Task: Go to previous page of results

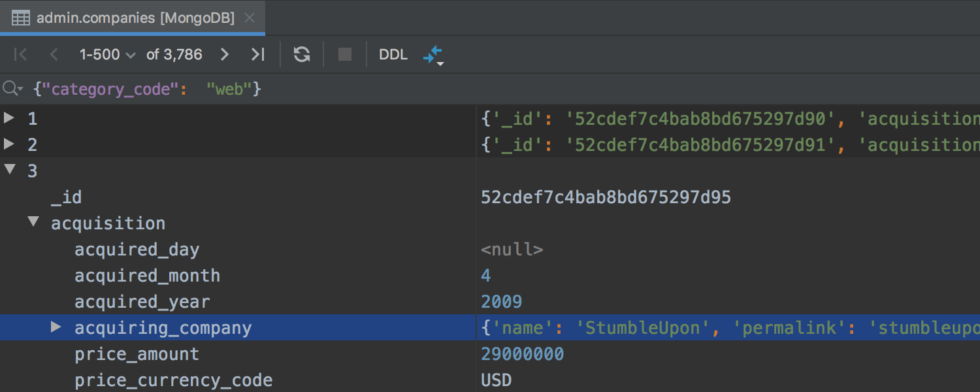Action: 54,54
